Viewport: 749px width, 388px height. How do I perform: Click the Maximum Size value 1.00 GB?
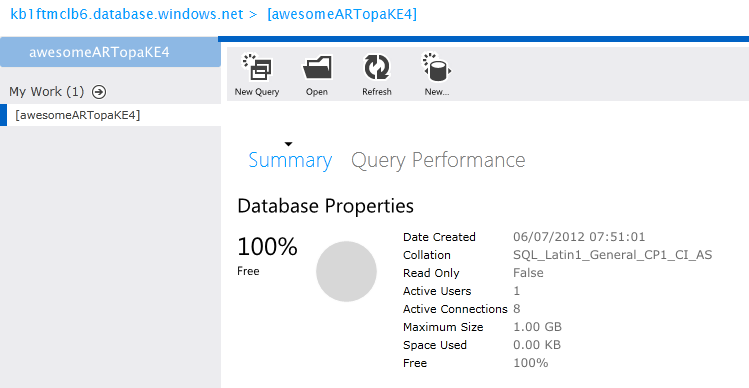tap(537, 327)
